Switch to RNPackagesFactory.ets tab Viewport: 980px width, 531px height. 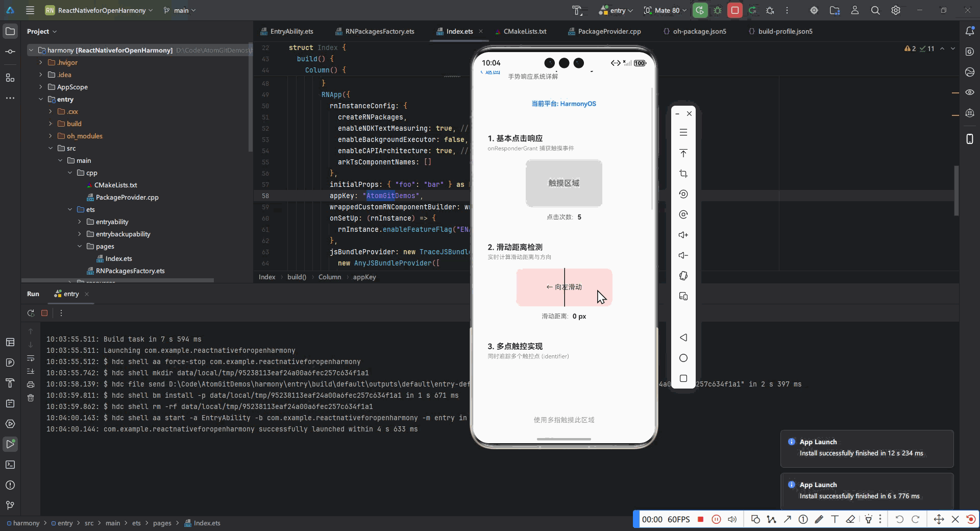(375, 31)
